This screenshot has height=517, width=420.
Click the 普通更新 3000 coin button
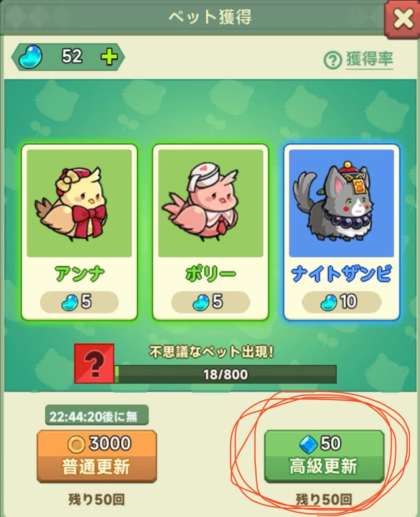[96, 456]
